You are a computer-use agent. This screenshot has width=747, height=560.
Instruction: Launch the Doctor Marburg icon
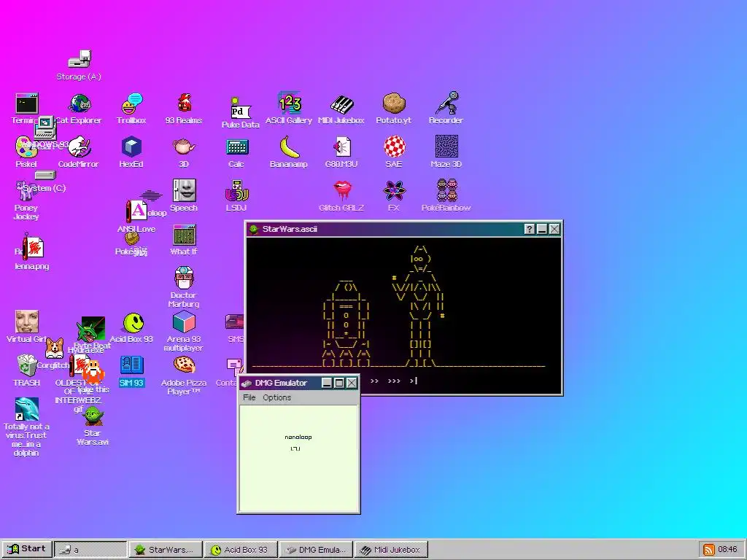[x=184, y=278]
